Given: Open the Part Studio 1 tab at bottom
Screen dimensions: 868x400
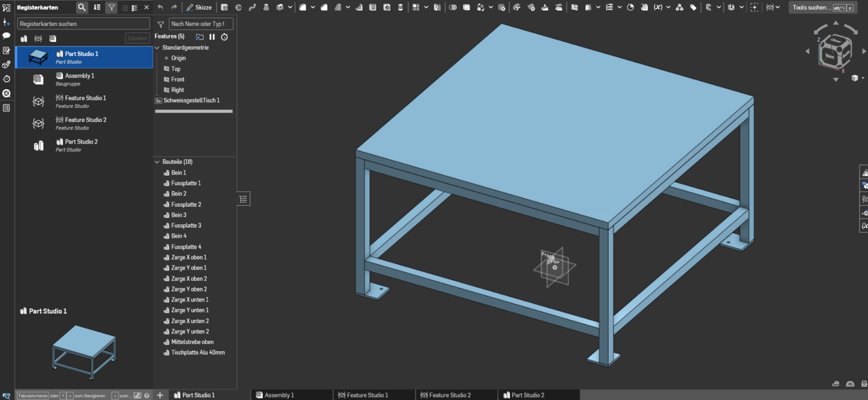Looking at the screenshot, I should click(x=210, y=395).
